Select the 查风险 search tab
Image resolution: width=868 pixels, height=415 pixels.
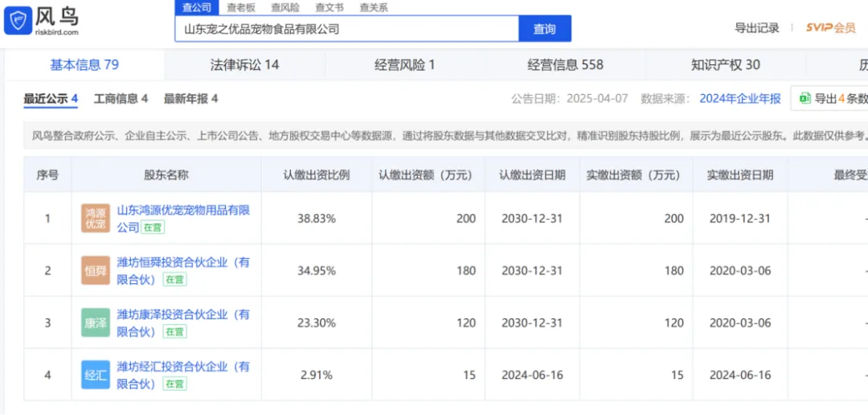pos(285,7)
